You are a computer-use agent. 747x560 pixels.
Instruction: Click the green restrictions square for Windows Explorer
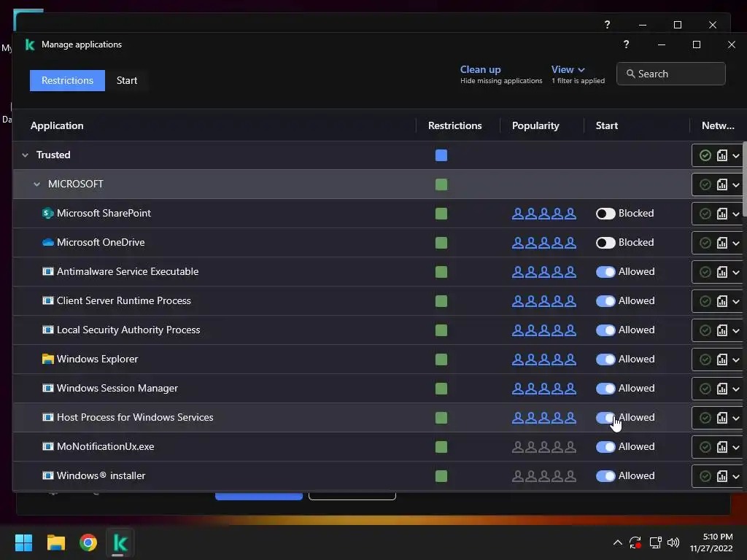click(x=441, y=359)
